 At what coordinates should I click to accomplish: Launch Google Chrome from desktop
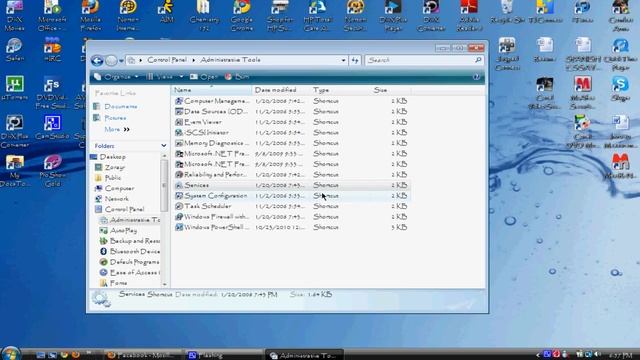(x=241, y=16)
